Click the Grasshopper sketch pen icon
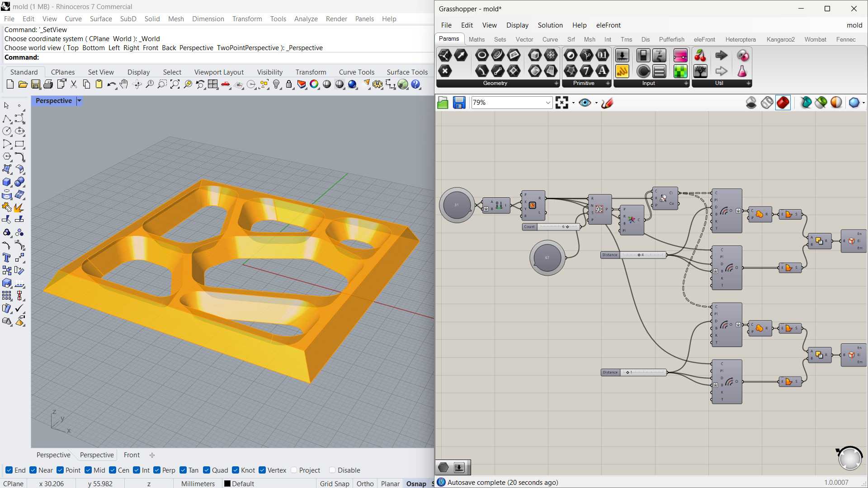Image resolution: width=868 pixels, height=488 pixels. (607, 103)
